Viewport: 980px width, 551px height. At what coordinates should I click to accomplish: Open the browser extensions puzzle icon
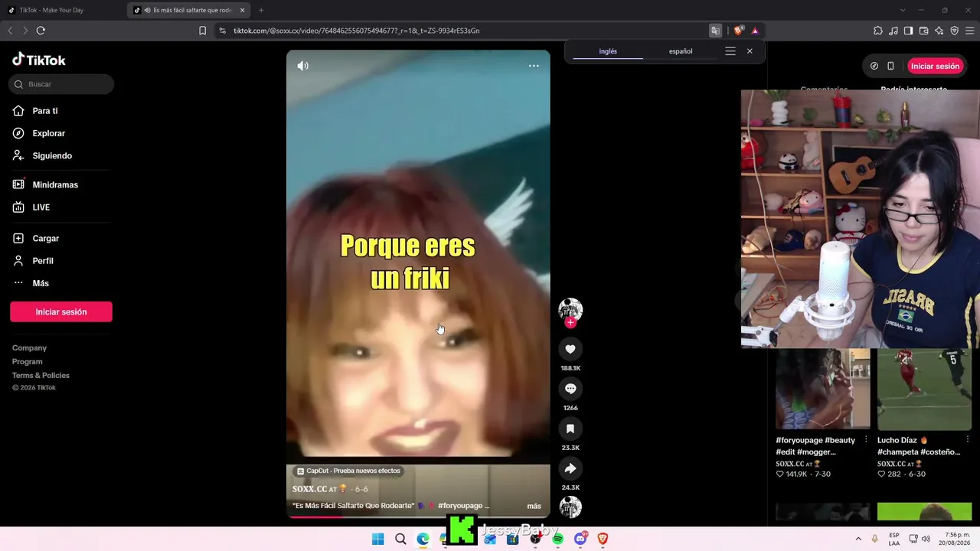878,31
